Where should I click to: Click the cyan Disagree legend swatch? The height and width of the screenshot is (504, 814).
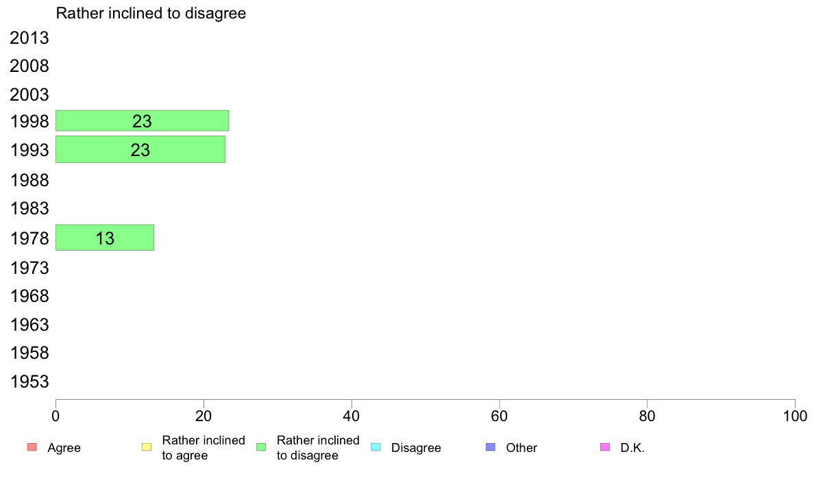376,447
